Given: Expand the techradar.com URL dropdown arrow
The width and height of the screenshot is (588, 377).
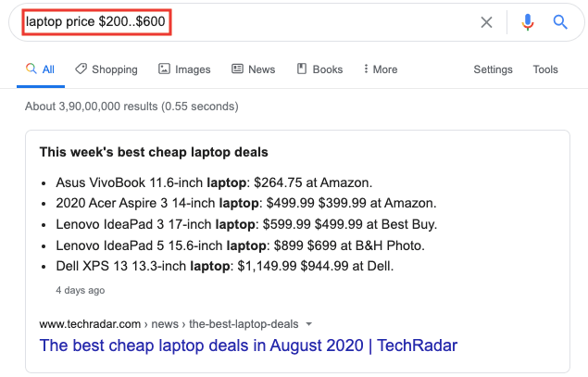Looking at the screenshot, I should (x=309, y=324).
